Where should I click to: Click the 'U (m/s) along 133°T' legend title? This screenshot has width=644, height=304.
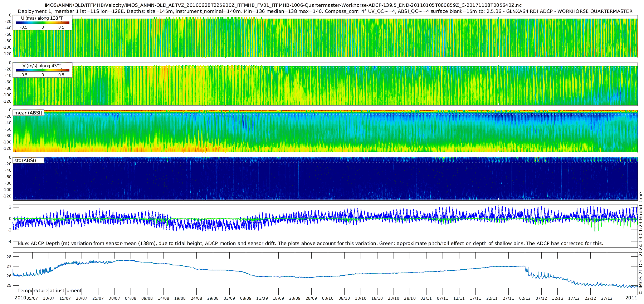point(42,18)
